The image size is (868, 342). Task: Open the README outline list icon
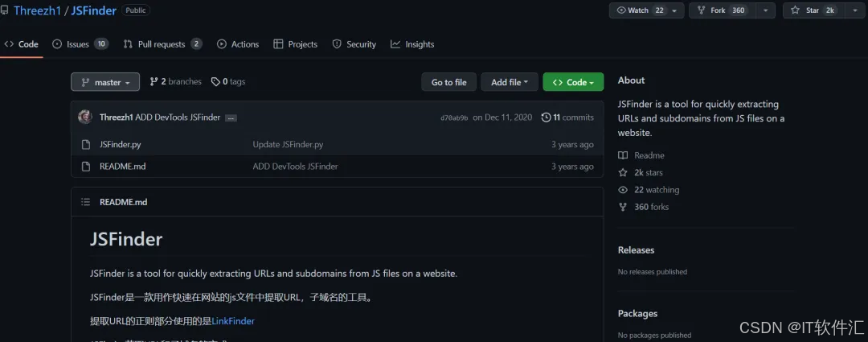(x=86, y=202)
